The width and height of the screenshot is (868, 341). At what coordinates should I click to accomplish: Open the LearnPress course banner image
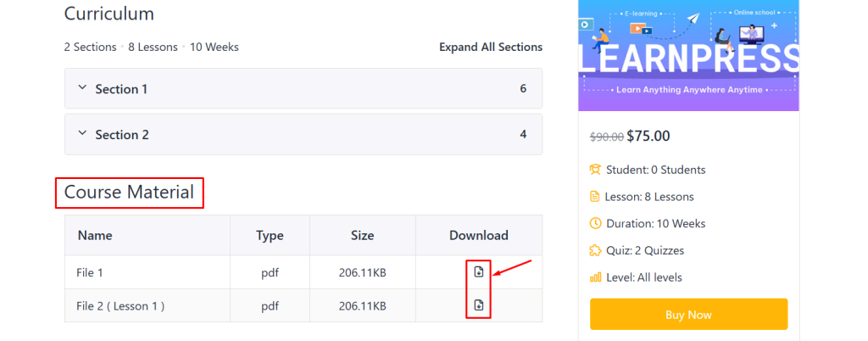pyautogui.click(x=688, y=55)
